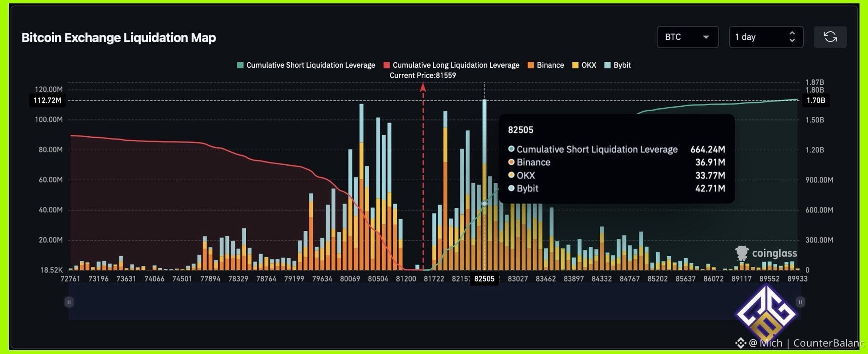Click the 82505 tooltip header
Image resolution: width=868 pixels, height=354 pixels.
click(x=520, y=130)
